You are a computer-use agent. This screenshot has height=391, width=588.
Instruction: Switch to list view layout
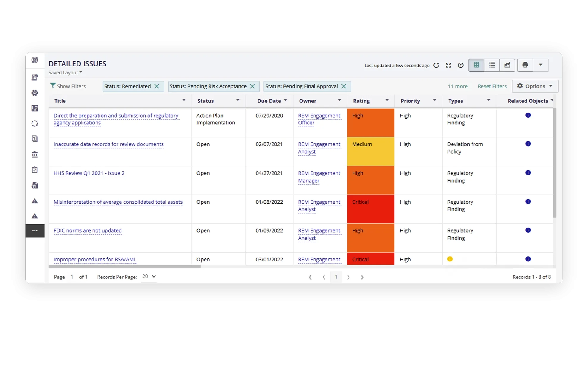492,65
